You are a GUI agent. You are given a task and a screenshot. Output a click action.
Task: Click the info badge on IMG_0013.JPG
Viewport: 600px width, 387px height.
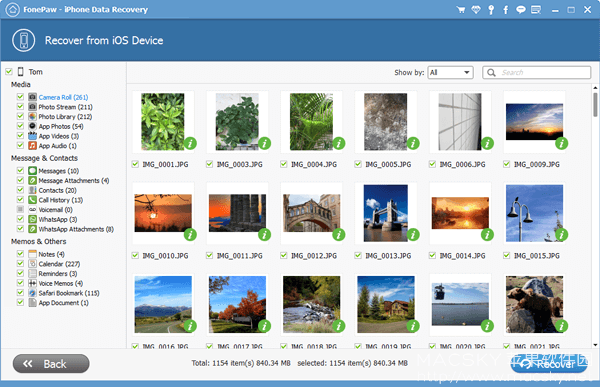(x=413, y=235)
